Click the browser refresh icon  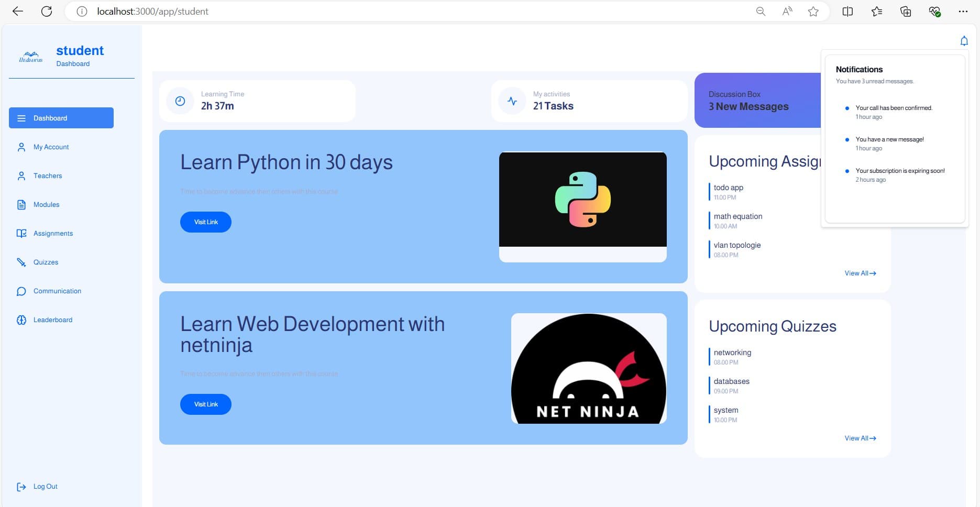(47, 12)
